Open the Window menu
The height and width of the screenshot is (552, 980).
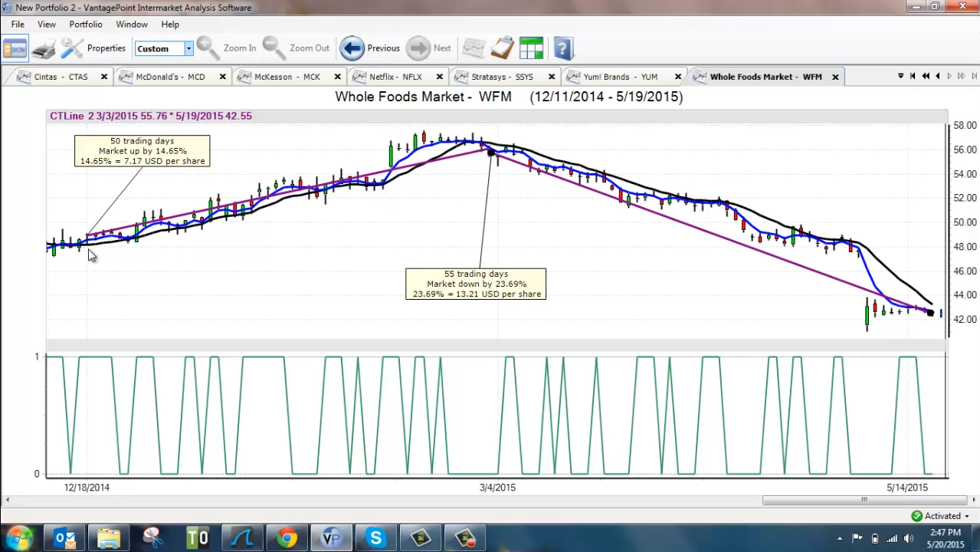(x=132, y=25)
